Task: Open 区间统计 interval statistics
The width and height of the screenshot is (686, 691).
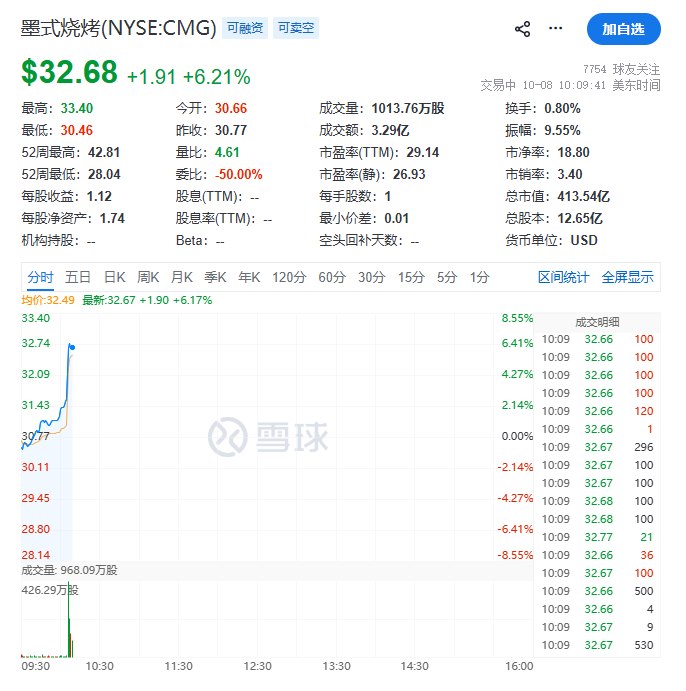Action: click(564, 277)
